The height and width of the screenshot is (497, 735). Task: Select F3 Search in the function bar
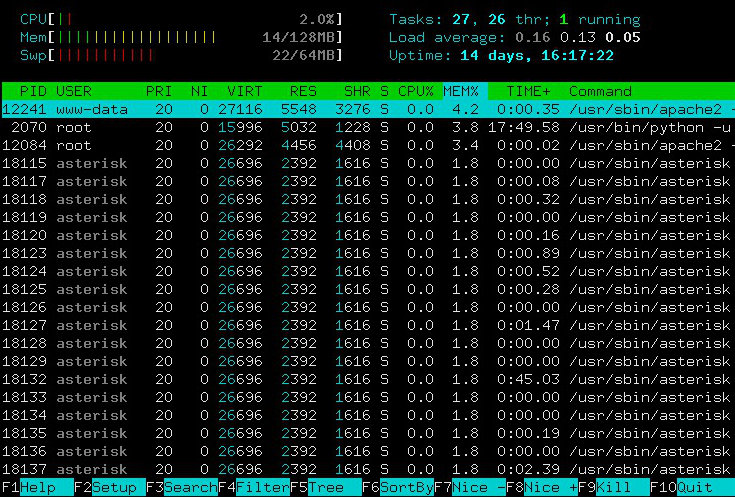[182, 488]
